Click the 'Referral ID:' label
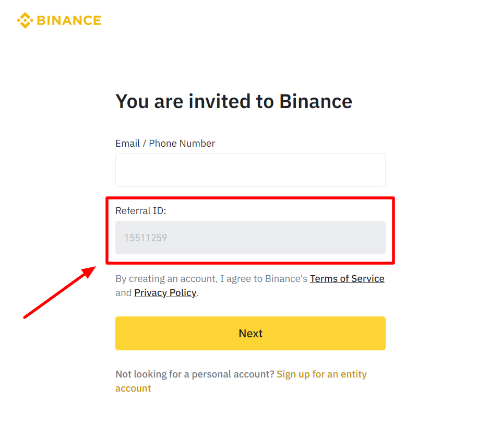Viewport: 501px width, 448px height. pos(140,211)
